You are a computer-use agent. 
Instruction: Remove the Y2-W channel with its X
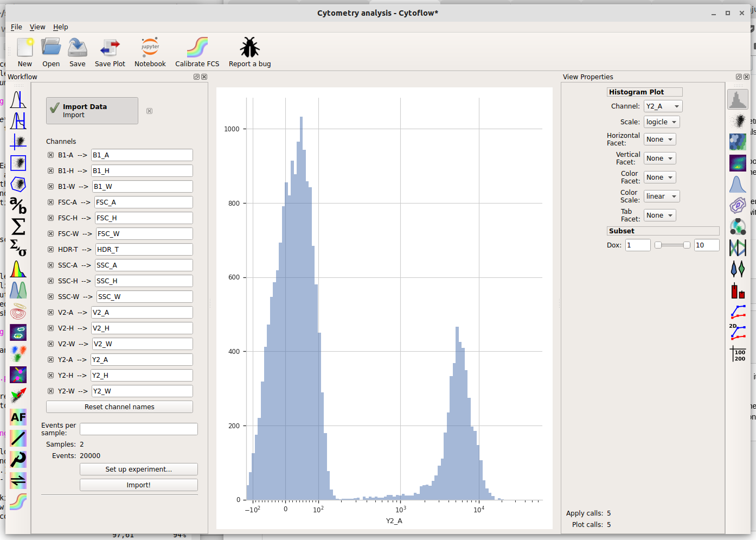tap(50, 391)
